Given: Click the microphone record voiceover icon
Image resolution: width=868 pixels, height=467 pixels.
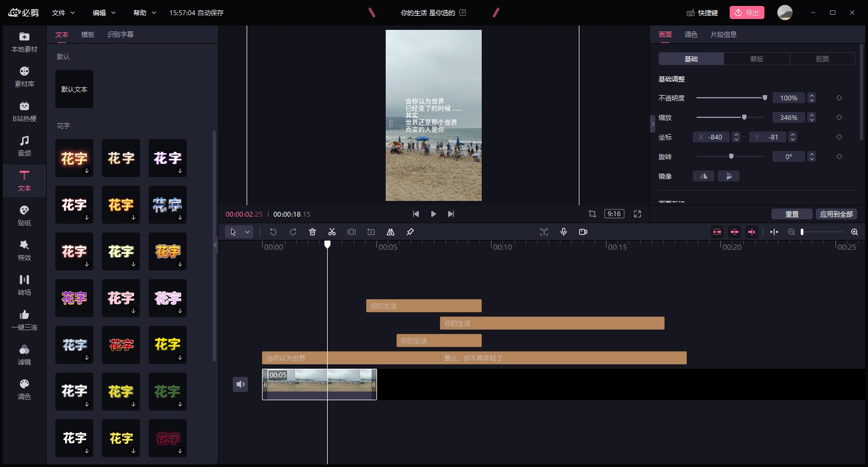Looking at the screenshot, I should [564, 232].
